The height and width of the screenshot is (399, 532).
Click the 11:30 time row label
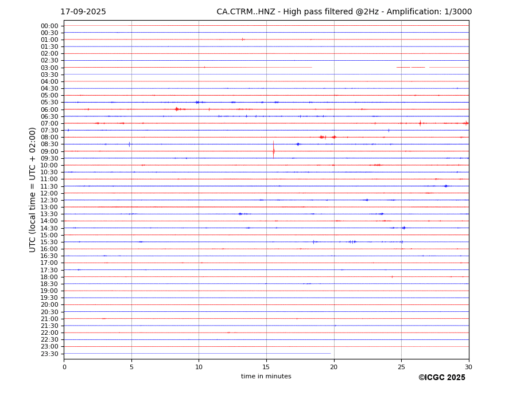49,186
